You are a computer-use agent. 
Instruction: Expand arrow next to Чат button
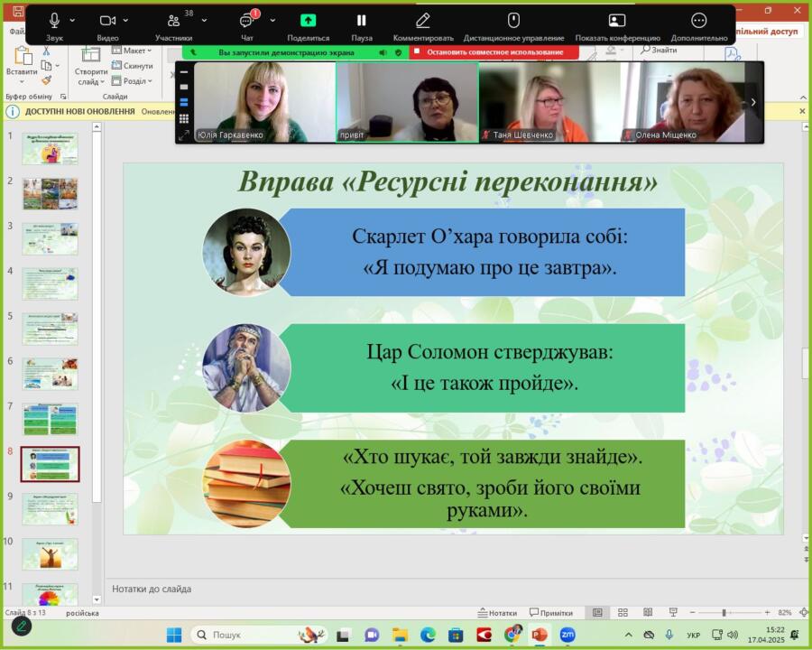tap(272, 20)
